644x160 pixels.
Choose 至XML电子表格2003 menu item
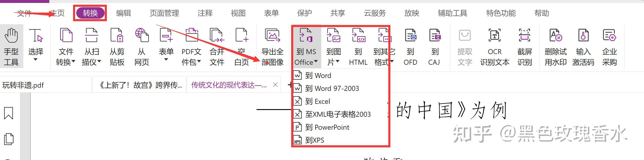coord(340,114)
